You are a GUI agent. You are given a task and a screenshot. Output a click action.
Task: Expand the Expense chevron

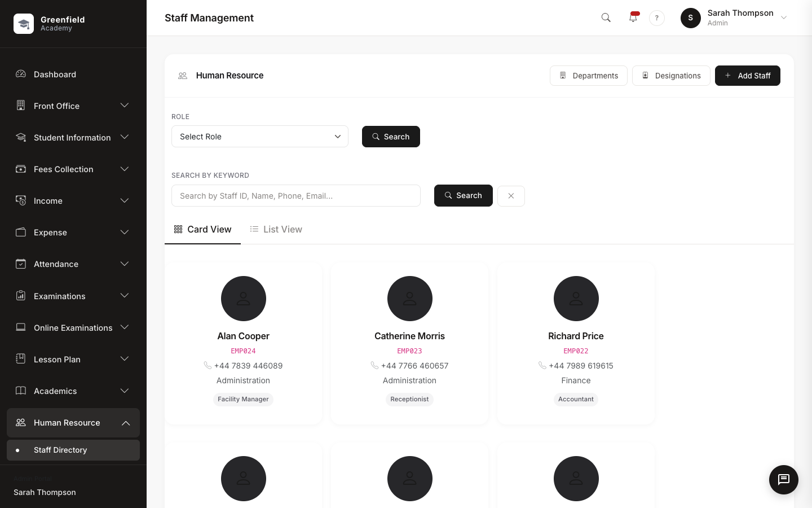(125, 232)
